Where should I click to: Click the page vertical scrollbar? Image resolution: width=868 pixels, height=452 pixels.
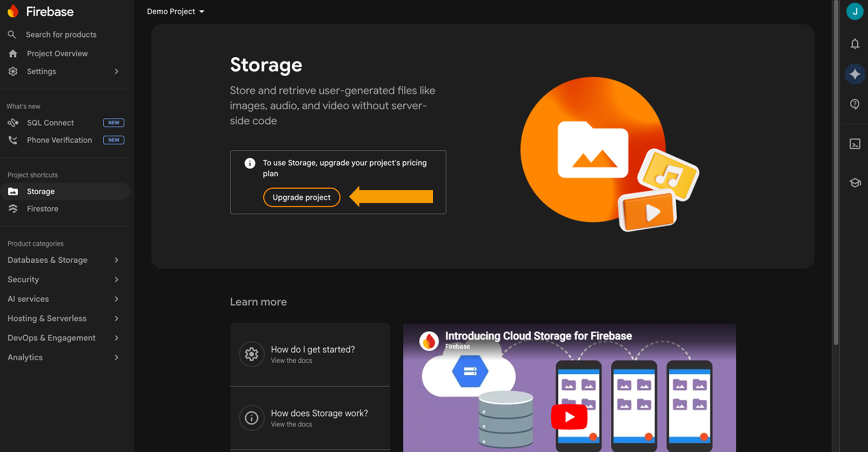pos(836,173)
